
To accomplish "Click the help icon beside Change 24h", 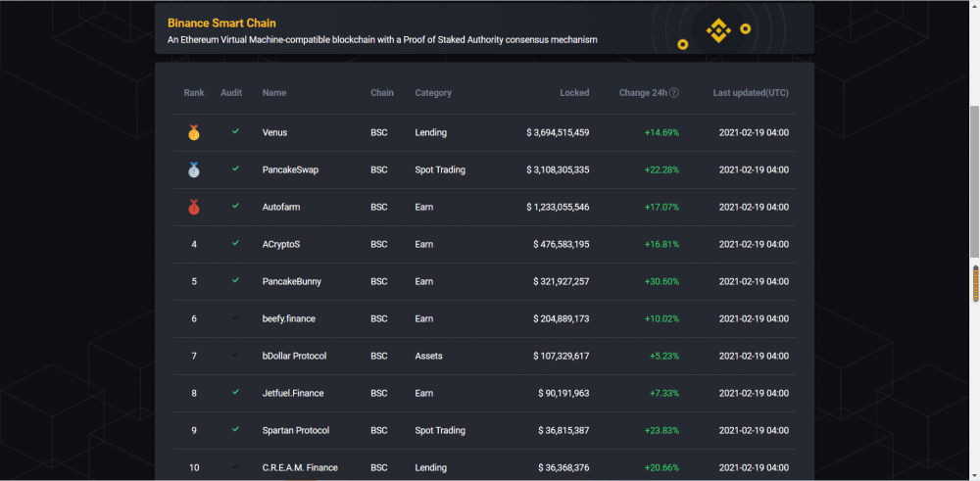I will point(674,93).
